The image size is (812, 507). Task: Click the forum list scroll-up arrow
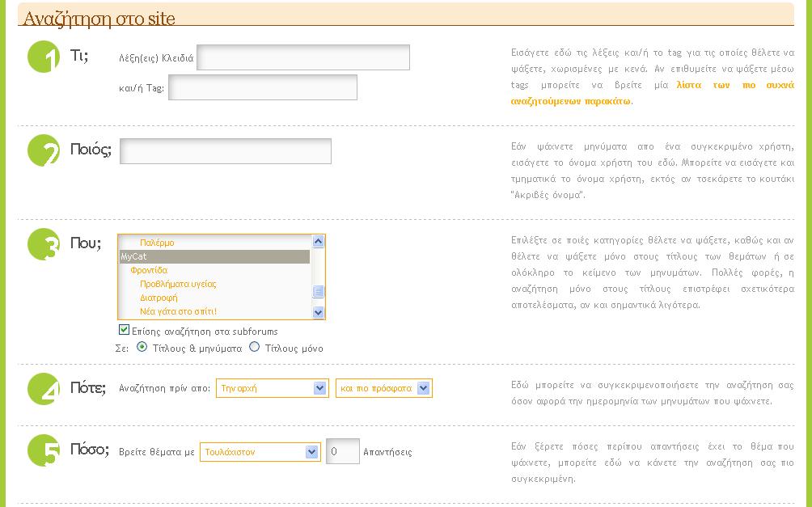(x=318, y=242)
